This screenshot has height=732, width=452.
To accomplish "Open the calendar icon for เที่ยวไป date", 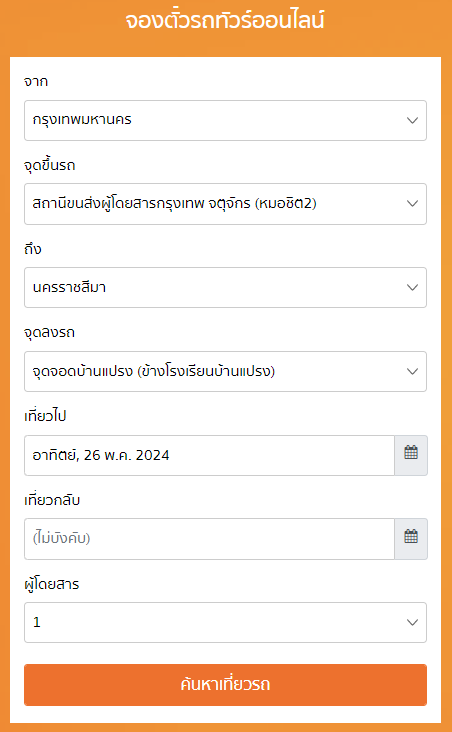I will (x=411, y=455).
